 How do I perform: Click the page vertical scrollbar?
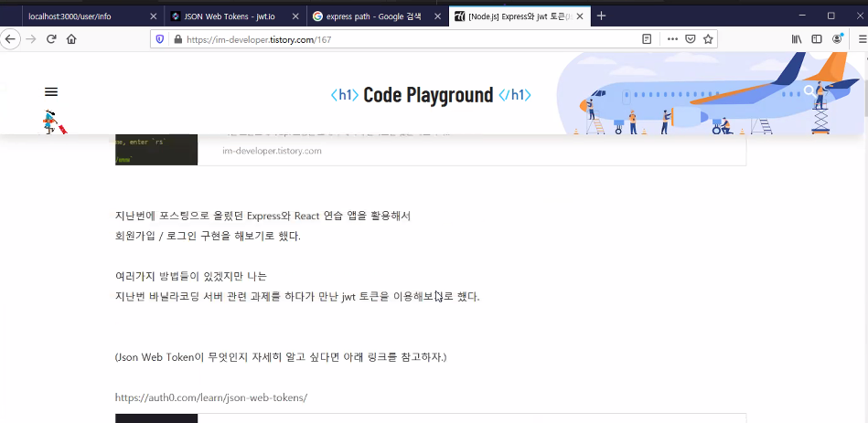864,238
